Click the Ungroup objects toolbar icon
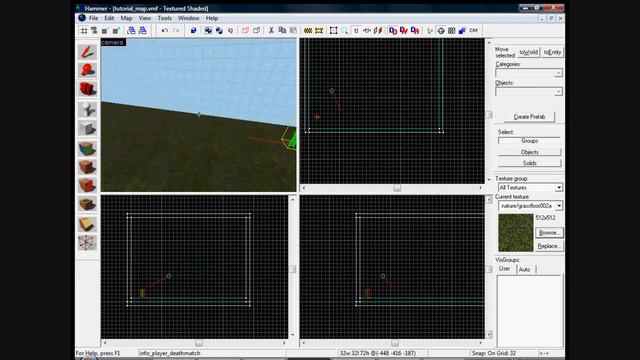Screen dimensions: 640x360 [x=219, y=31]
